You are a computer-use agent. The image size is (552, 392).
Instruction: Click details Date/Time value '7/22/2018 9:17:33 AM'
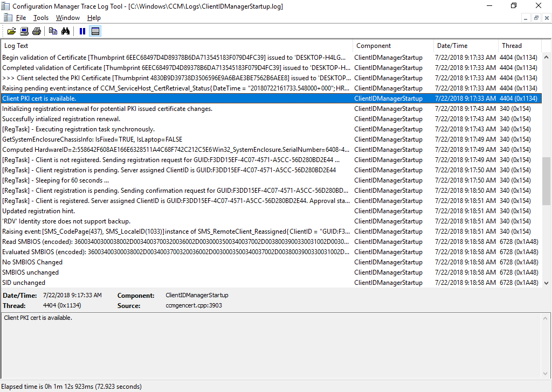click(x=72, y=295)
